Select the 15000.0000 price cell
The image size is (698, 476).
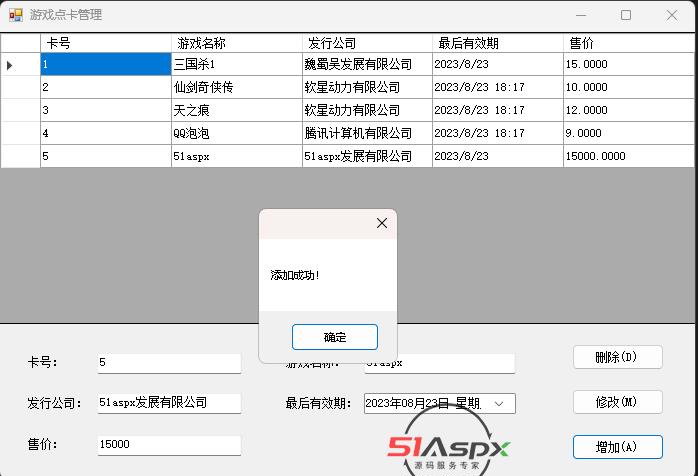[629, 156]
